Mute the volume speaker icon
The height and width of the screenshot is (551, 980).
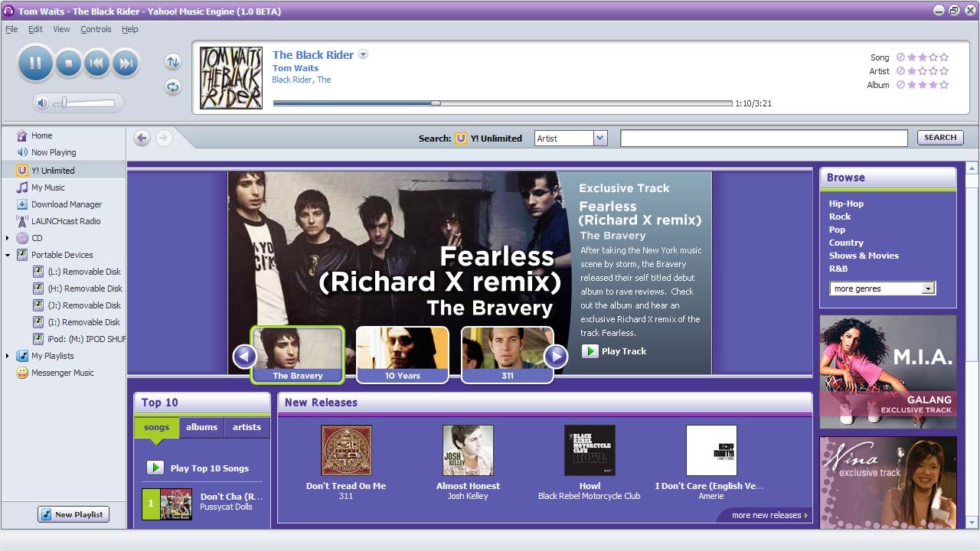pyautogui.click(x=43, y=103)
